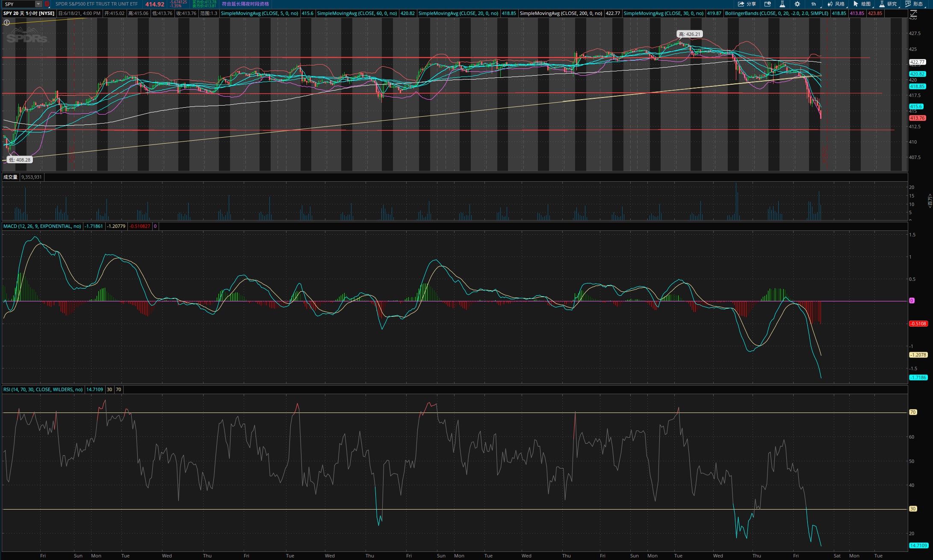Open the Edit Studies flask icon
Screen dimensions: 933x560
pyautogui.click(x=782, y=4)
